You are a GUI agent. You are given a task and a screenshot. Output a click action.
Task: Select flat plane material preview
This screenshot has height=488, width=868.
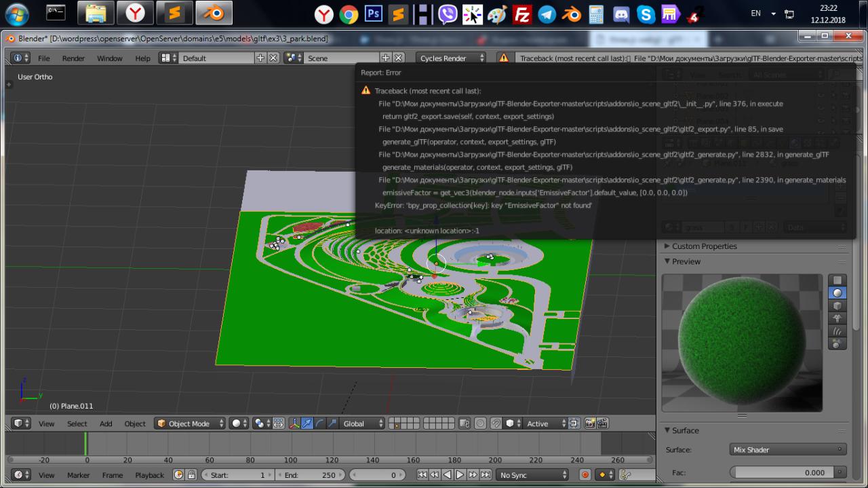(837, 280)
